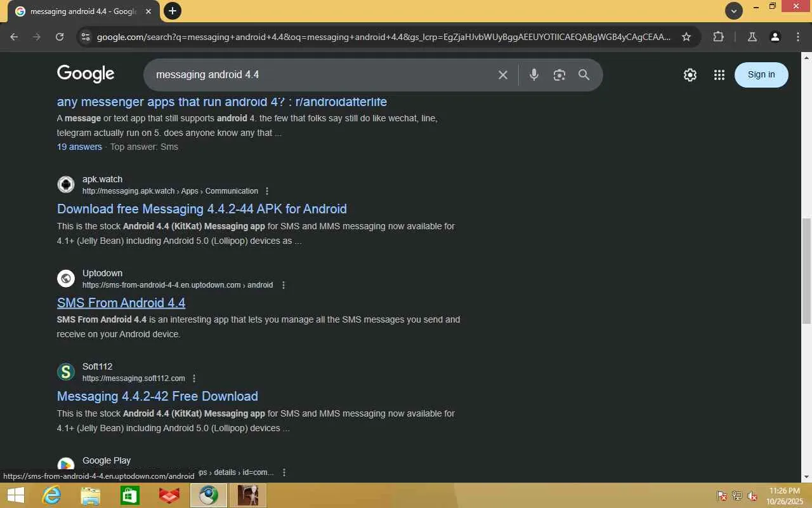
Task: Click the scrollbar down arrow
Action: (x=807, y=477)
